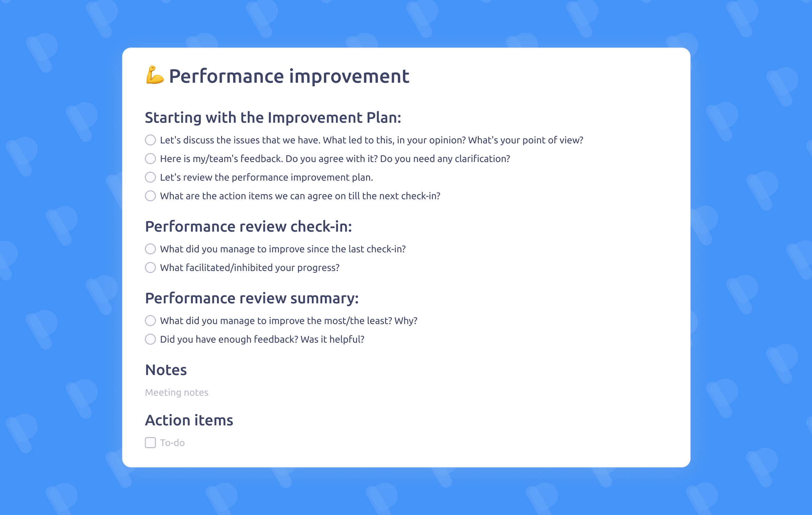Click the Meeting notes placeholder to start typing
The width and height of the screenshot is (812, 515).
pos(177,392)
